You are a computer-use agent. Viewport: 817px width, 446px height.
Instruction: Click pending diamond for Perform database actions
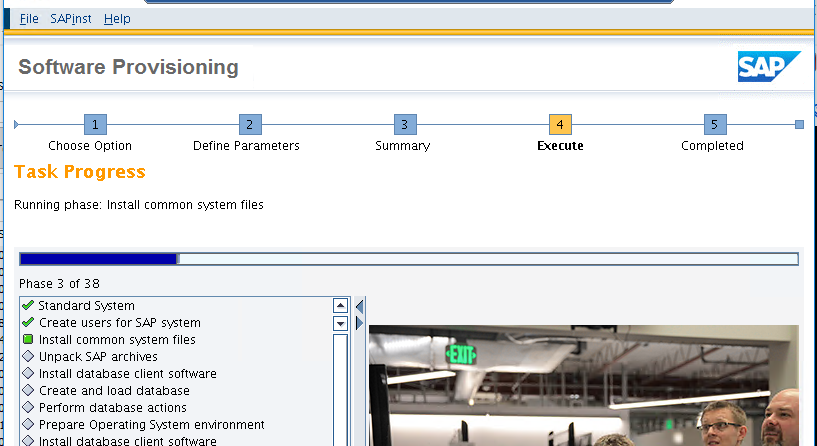point(28,407)
